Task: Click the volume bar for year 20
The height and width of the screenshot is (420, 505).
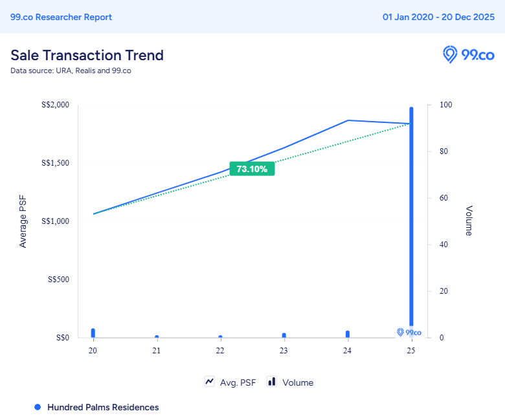Action: (x=93, y=333)
